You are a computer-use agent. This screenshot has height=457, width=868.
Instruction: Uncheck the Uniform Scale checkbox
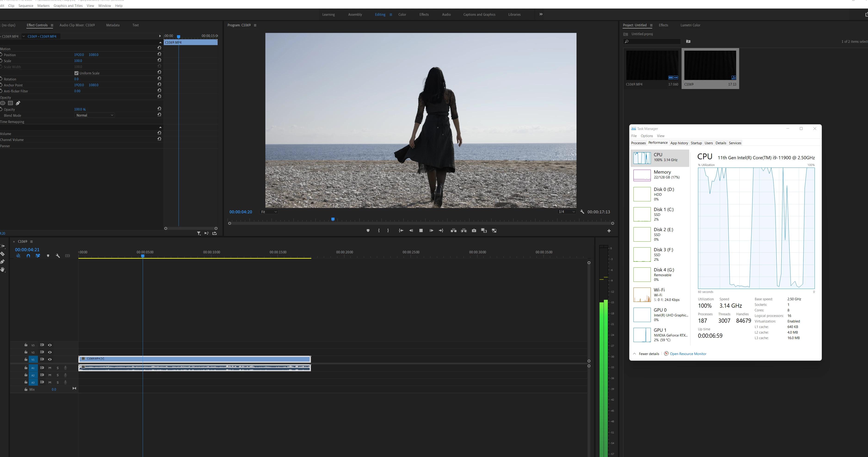pos(77,73)
